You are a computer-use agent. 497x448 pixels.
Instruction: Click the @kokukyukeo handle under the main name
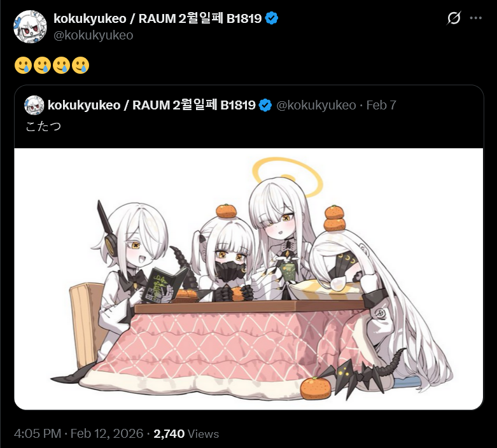[x=93, y=35]
